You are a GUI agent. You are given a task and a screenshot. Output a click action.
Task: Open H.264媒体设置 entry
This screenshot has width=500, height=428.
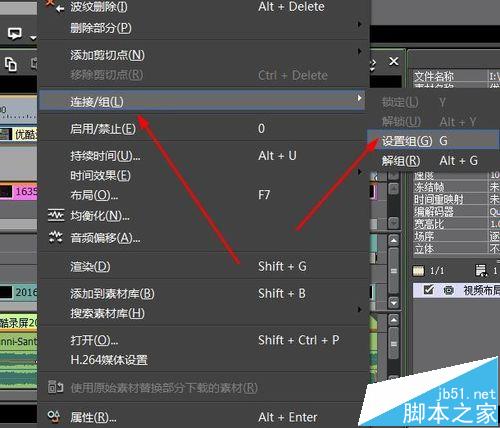click(203, 360)
